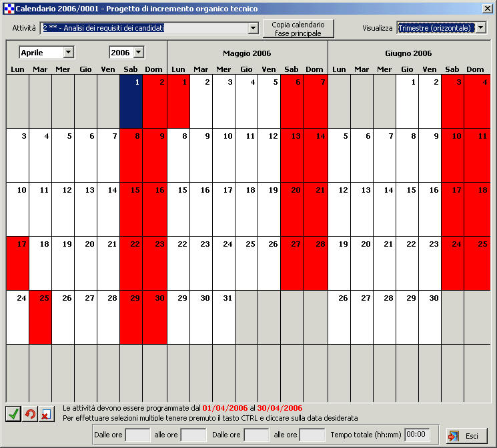Select red Monday cell April 17
The image size is (497, 448).
pyautogui.click(x=17, y=263)
